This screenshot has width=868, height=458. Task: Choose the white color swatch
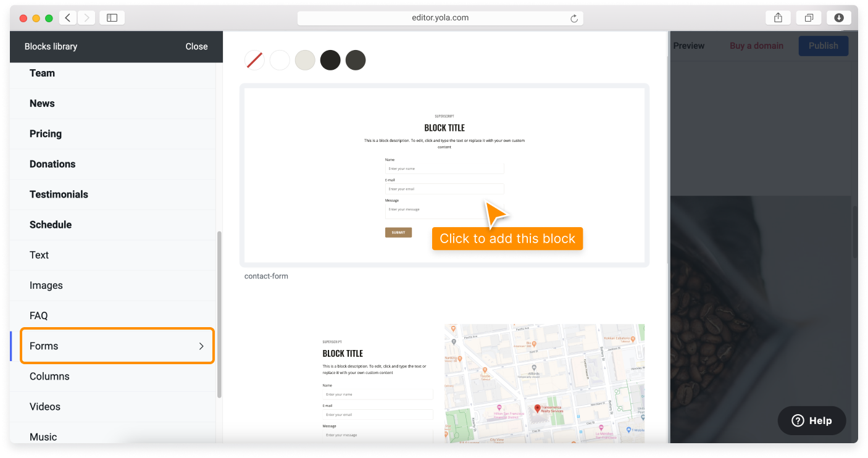click(x=280, y=60)
